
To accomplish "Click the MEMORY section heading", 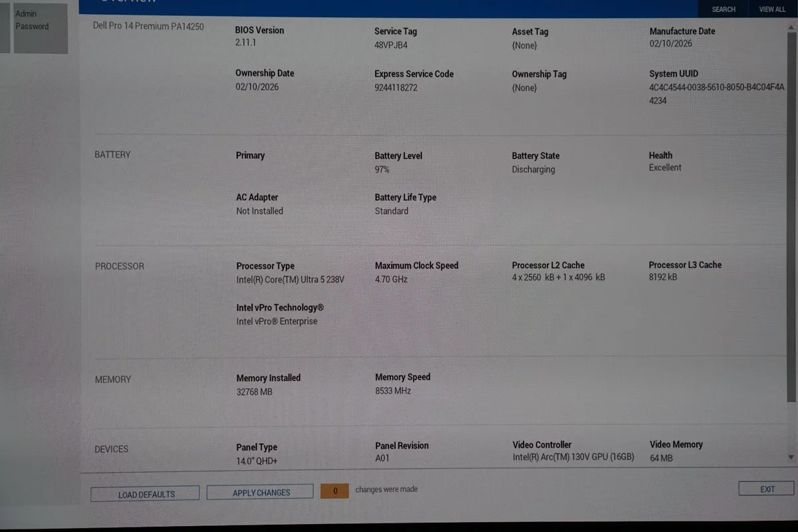I will click(x=113, y=379).
